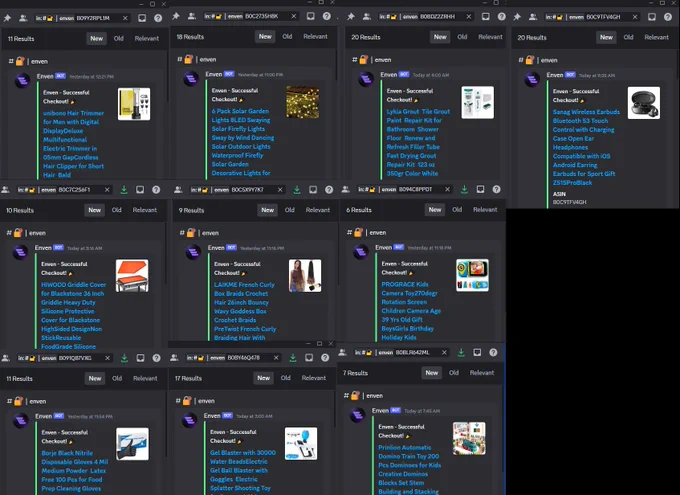Click the download icon in the 7 Results window
This screenshot has height=495, width=680.
click(461, 352)
